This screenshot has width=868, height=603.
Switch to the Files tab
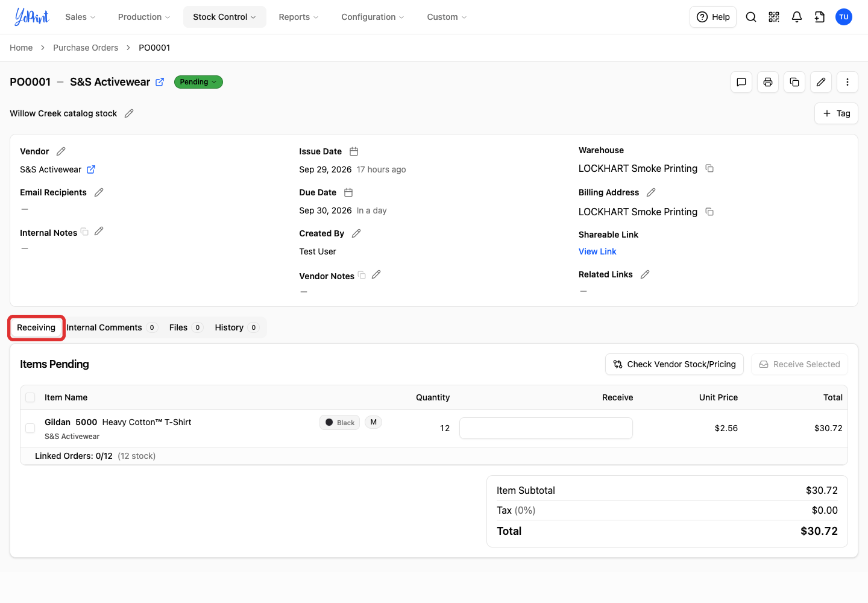point(185,327)
